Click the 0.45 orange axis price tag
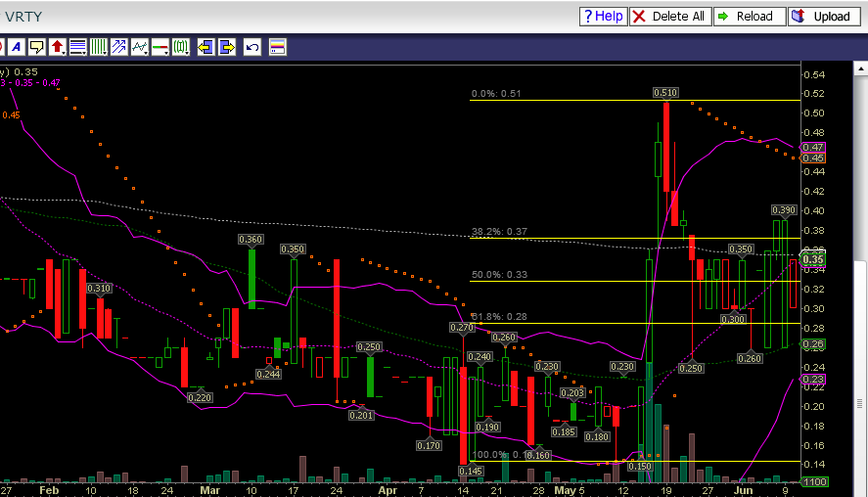 (x=812, y=158)
